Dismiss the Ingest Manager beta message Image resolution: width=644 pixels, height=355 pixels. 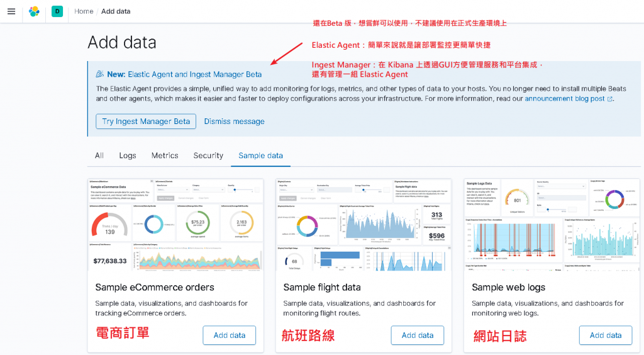234,121
